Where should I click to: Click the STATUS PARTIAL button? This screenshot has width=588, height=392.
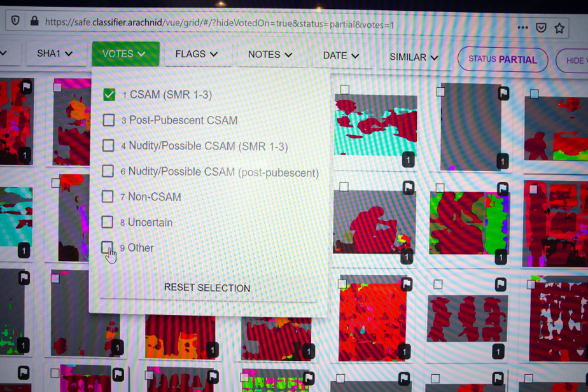pos(502,59)
